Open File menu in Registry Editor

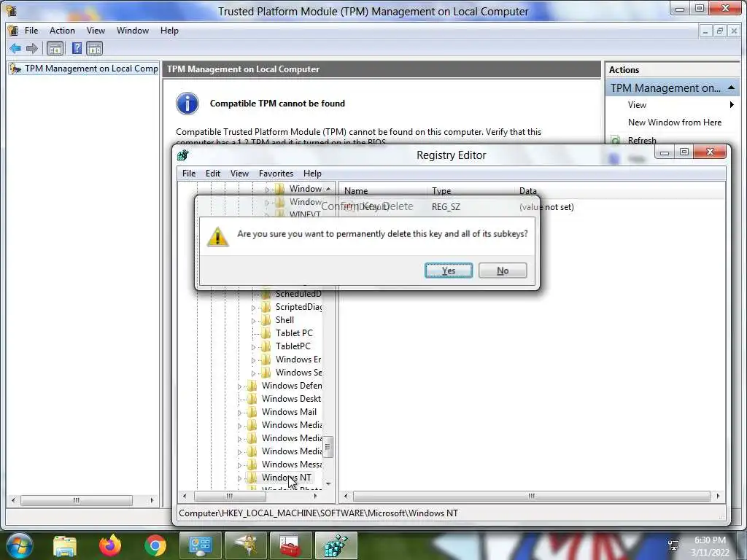point(189,174)
